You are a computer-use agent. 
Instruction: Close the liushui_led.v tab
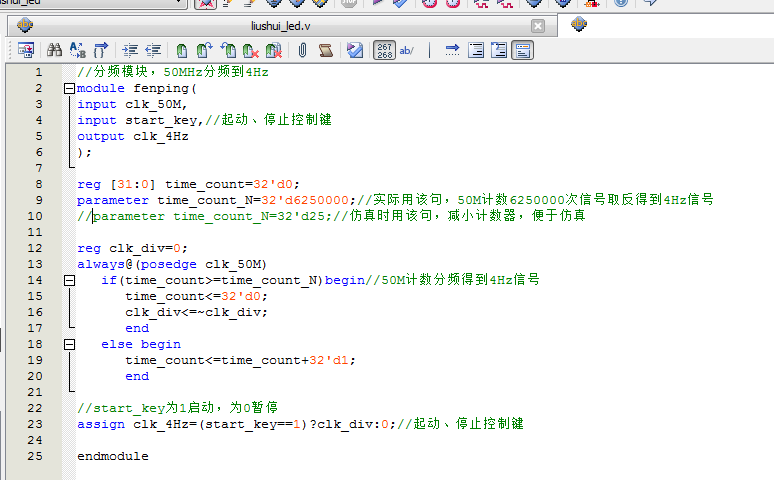538,25
